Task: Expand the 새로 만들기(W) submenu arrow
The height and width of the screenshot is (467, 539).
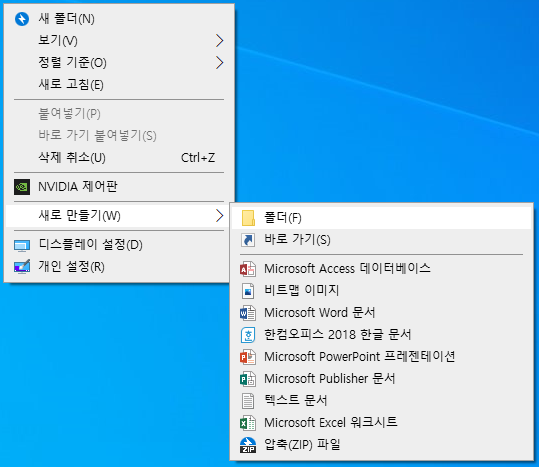Action: [220, 216]
